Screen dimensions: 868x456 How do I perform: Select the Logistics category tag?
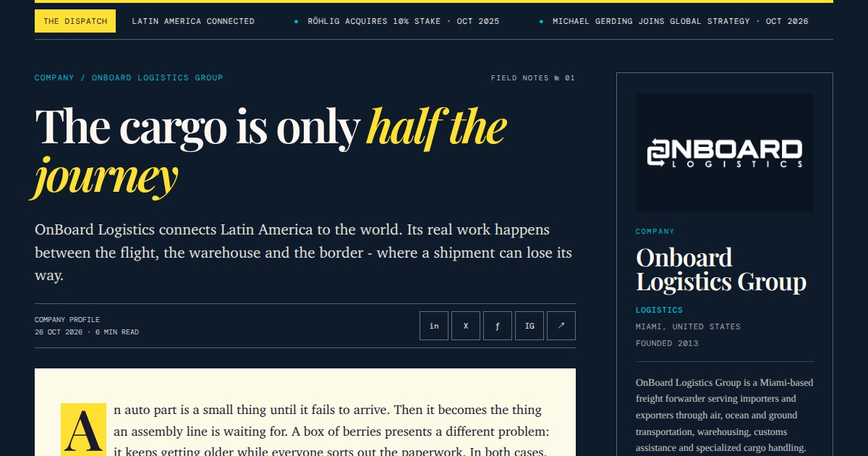[x=659, y=310]
